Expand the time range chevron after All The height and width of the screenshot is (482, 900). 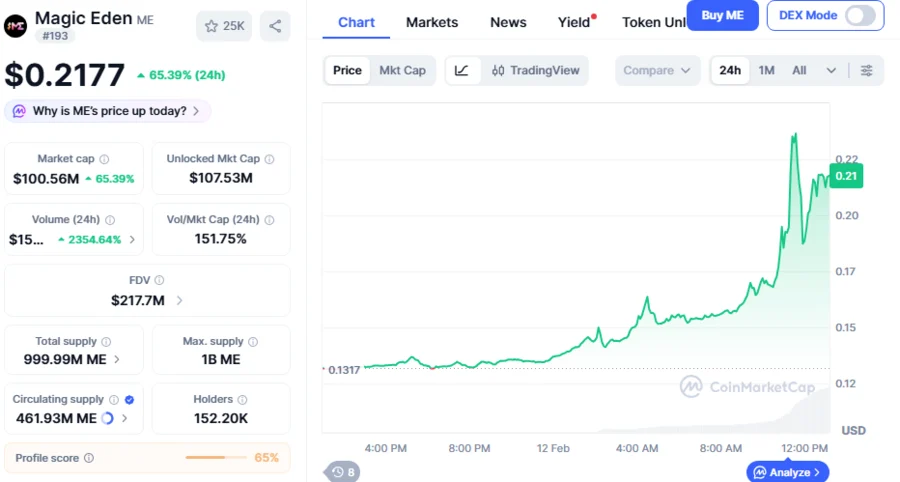(831, 70)
